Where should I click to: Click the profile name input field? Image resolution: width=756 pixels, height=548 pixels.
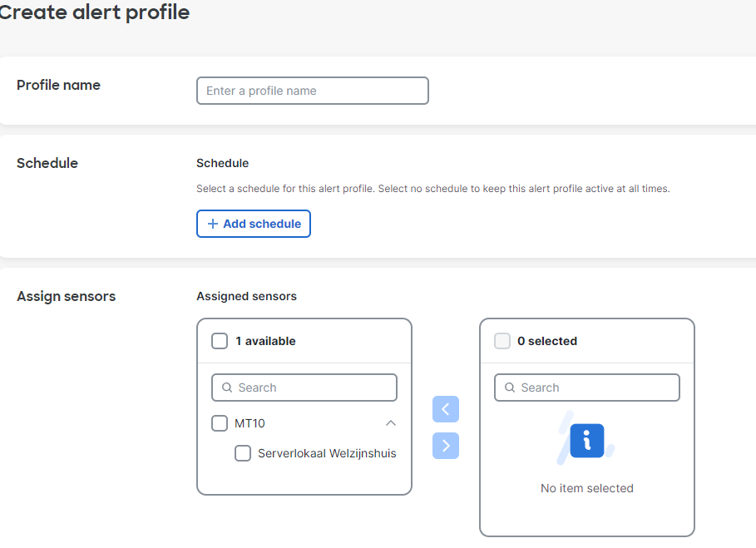pyautogui.click(x=312, y=91)
